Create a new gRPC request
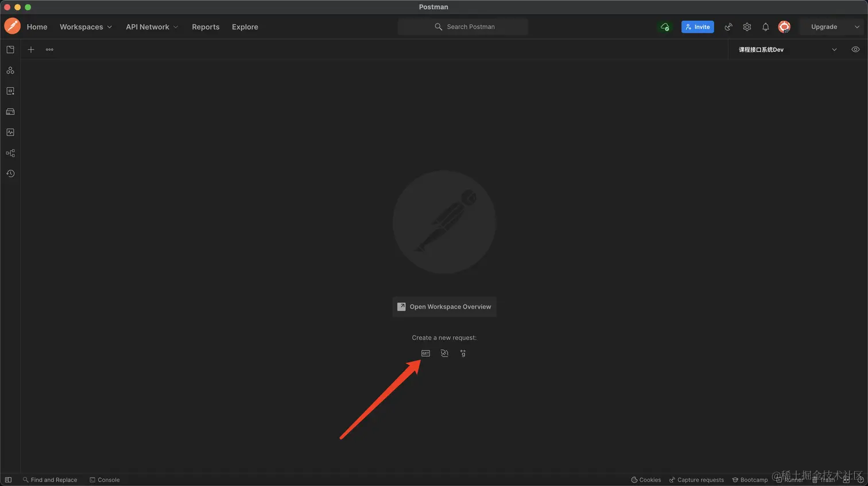 tap(463, 353)
